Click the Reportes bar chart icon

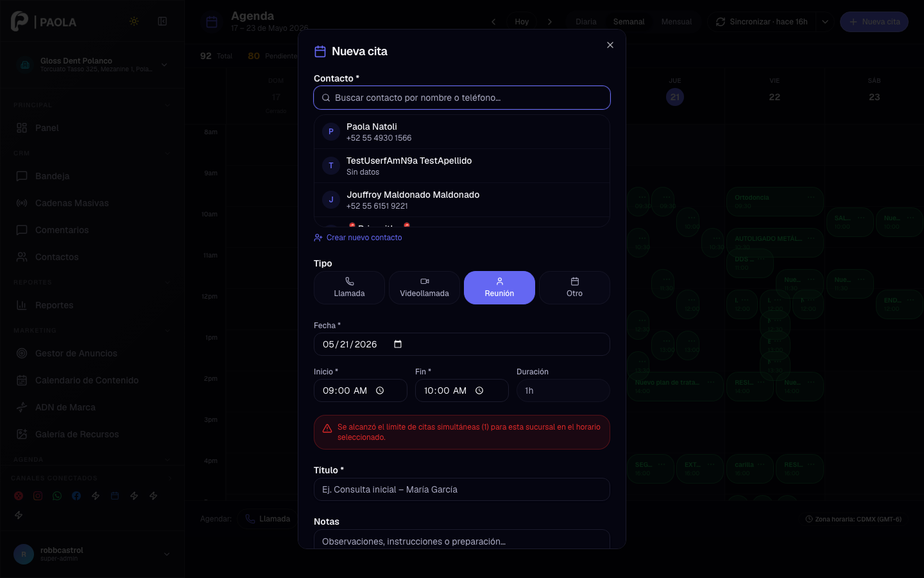click(x=22, y=305)
